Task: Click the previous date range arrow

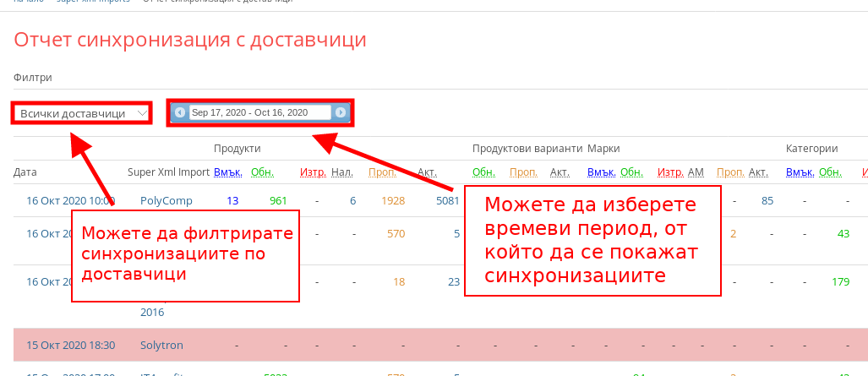Action: [x=180, y=112]
